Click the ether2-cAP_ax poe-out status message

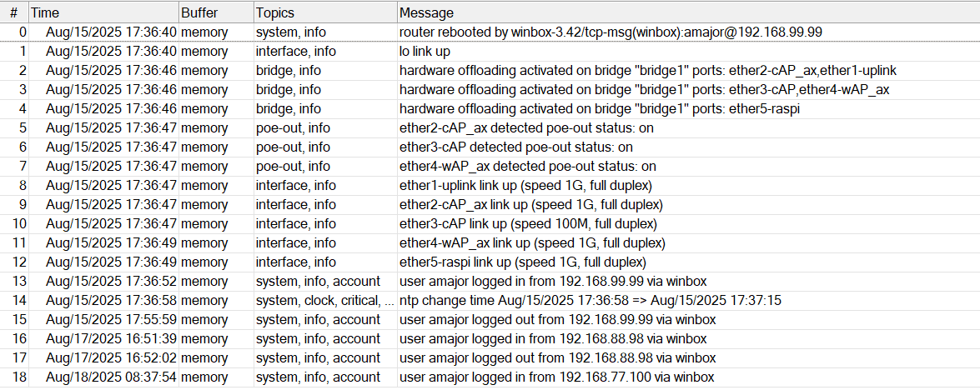[x=528, y=127]
